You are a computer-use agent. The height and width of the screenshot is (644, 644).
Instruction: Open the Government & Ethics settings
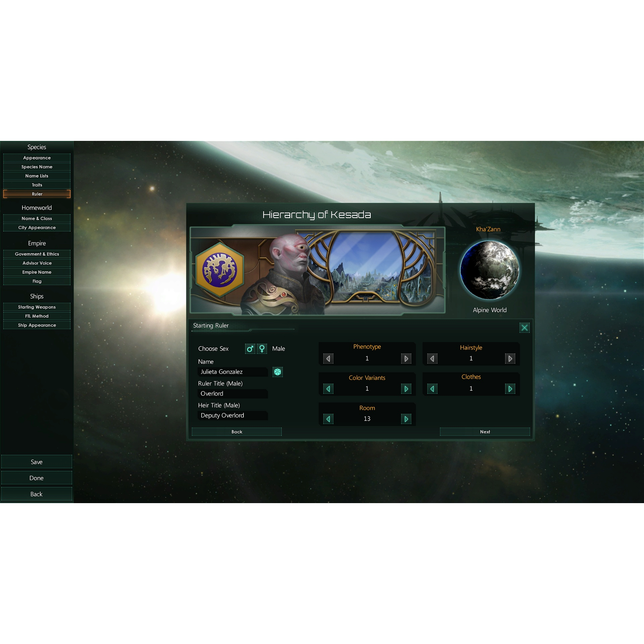37,254
